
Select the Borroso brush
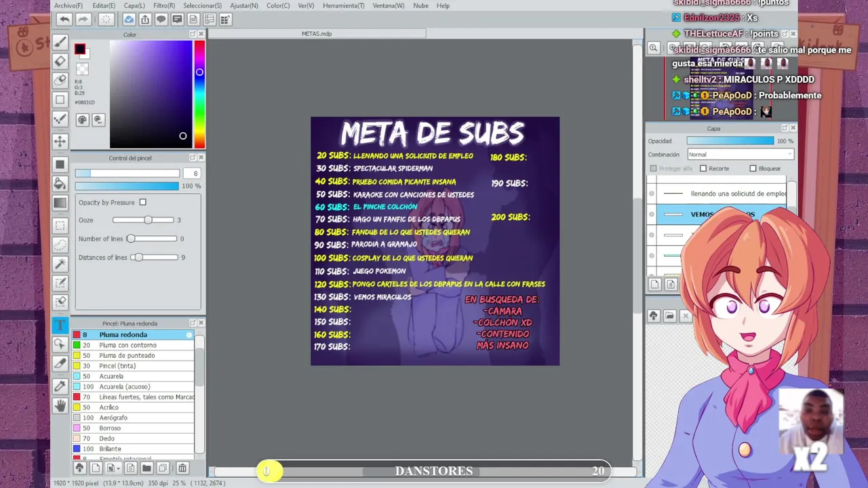(x=133, y=428)
